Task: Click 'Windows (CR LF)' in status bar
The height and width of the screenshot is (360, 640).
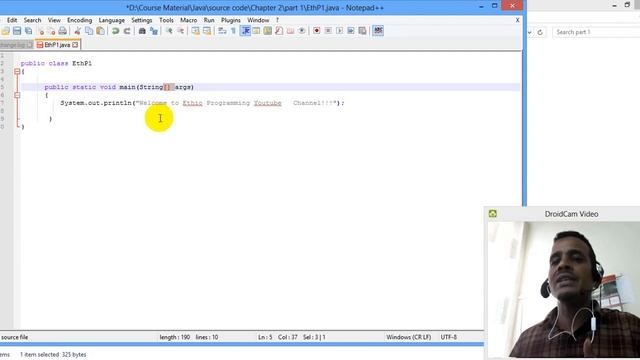Action: tap(409, 337)
